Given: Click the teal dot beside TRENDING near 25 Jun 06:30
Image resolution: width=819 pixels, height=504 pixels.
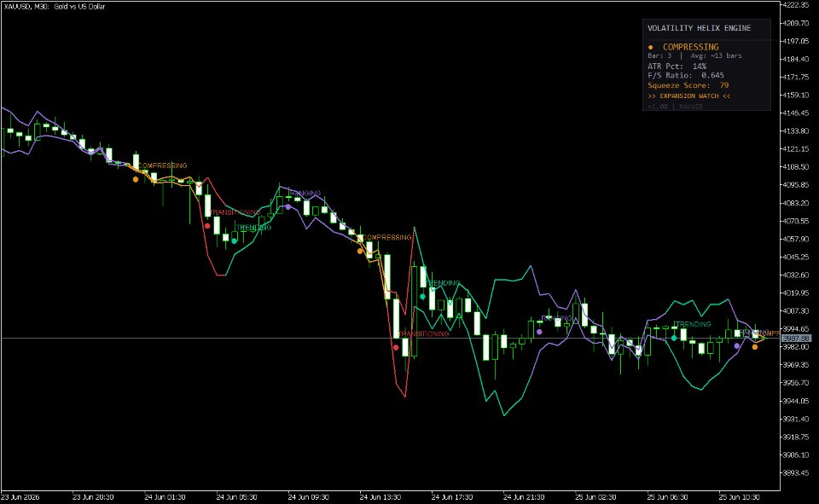Looking at the screenshot, I should pyautogui.click(x=674, y=338).
